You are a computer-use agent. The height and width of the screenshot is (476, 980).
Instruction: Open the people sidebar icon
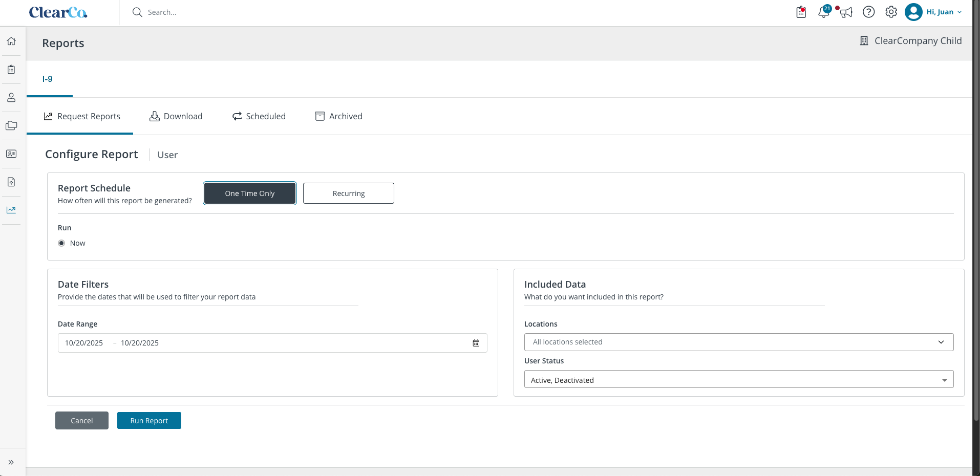[x=11, y=97]
